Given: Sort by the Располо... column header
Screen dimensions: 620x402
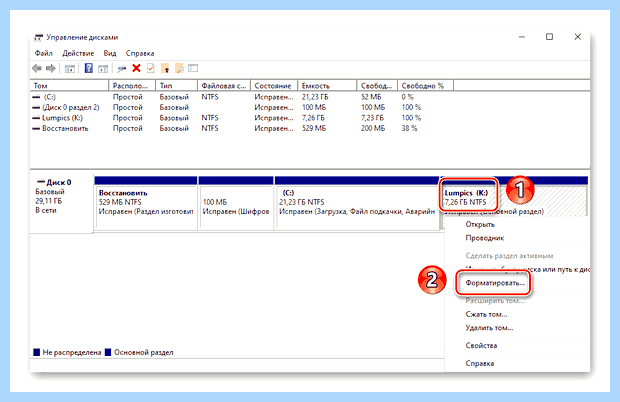Looking at the screenshot, I should coord(132,86).
